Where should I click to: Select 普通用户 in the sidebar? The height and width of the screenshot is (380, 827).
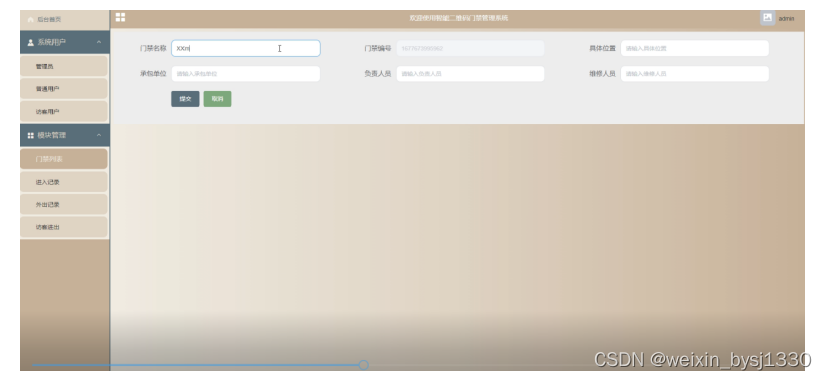[64, 89]
